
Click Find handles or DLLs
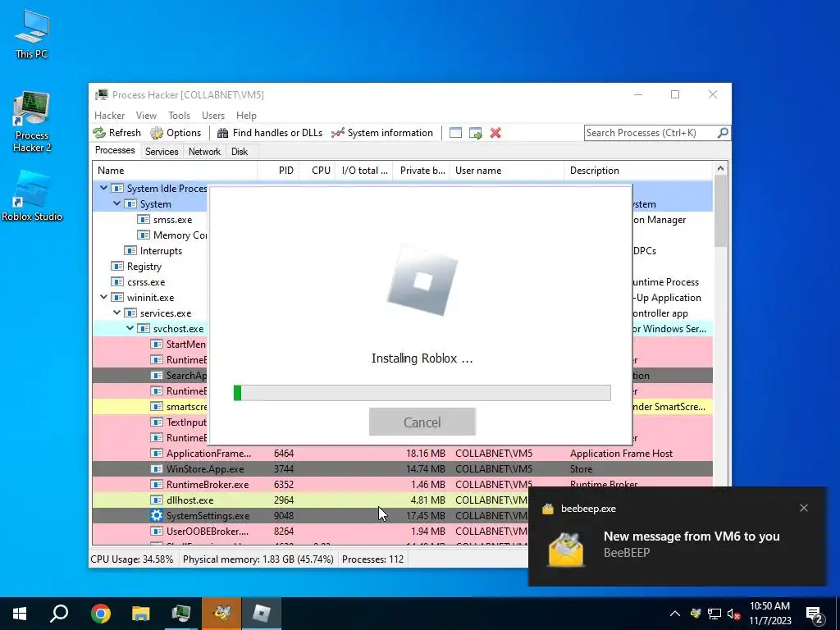(270, 133)
